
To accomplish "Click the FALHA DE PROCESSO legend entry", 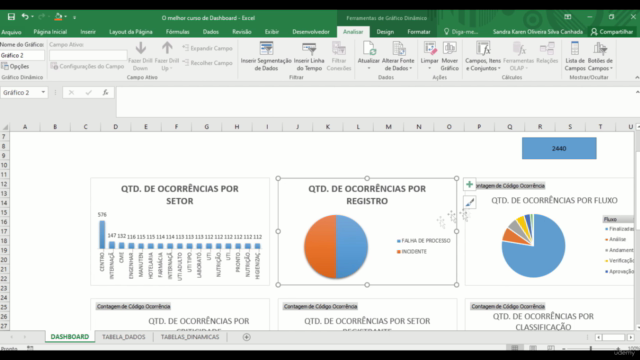I will pos(423,241).
